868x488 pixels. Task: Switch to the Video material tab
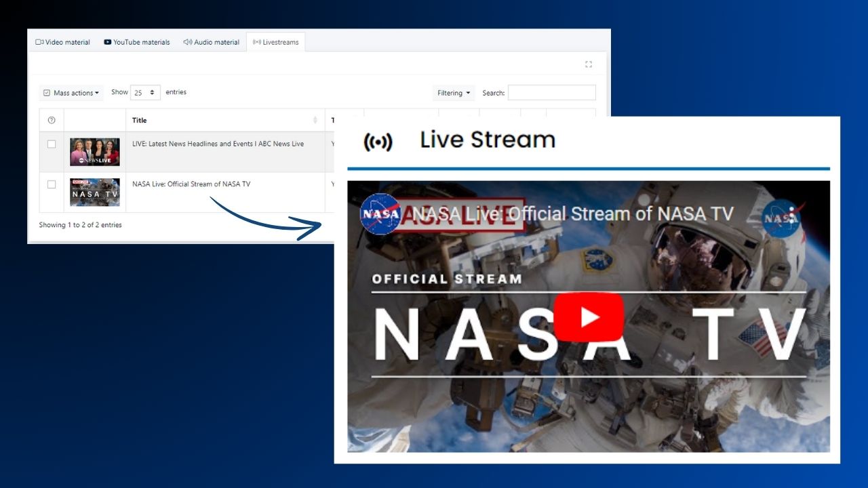[62, 42]
